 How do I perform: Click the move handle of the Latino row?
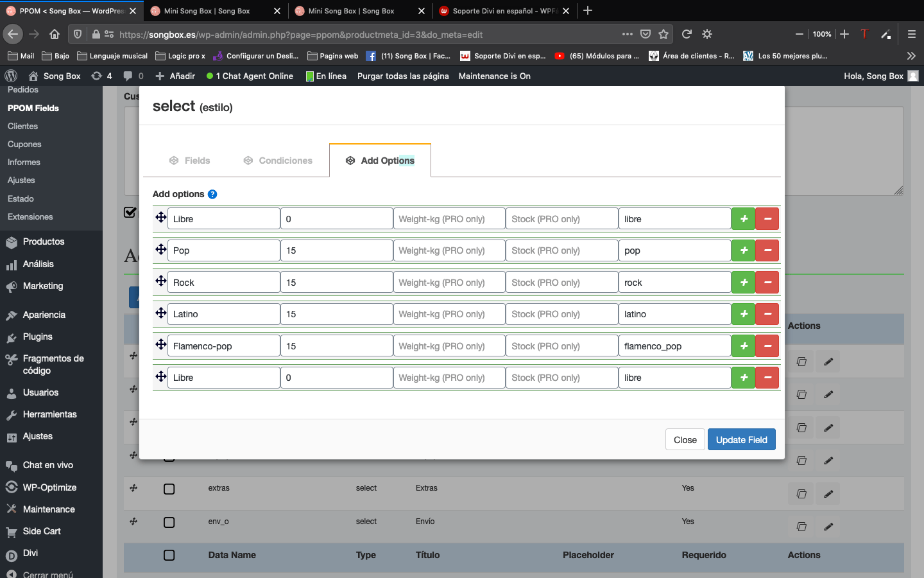point(161,313)
